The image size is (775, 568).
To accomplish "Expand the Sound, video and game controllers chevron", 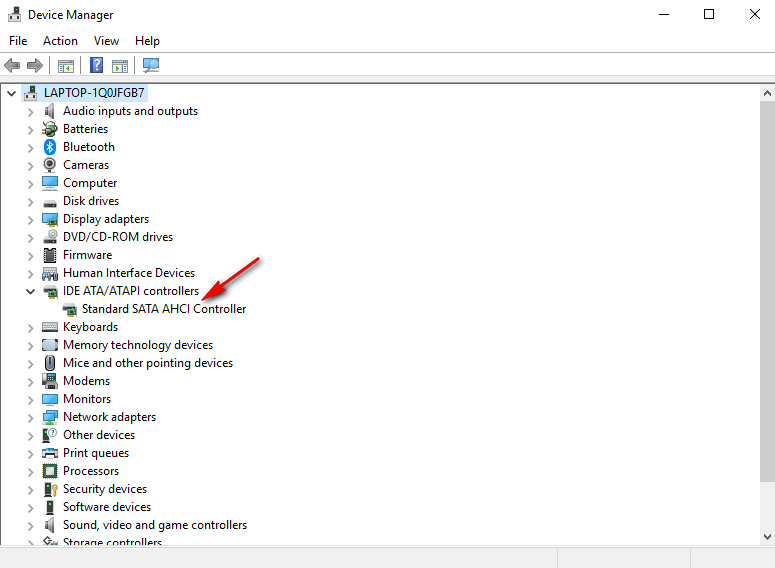I will [30, 525].
